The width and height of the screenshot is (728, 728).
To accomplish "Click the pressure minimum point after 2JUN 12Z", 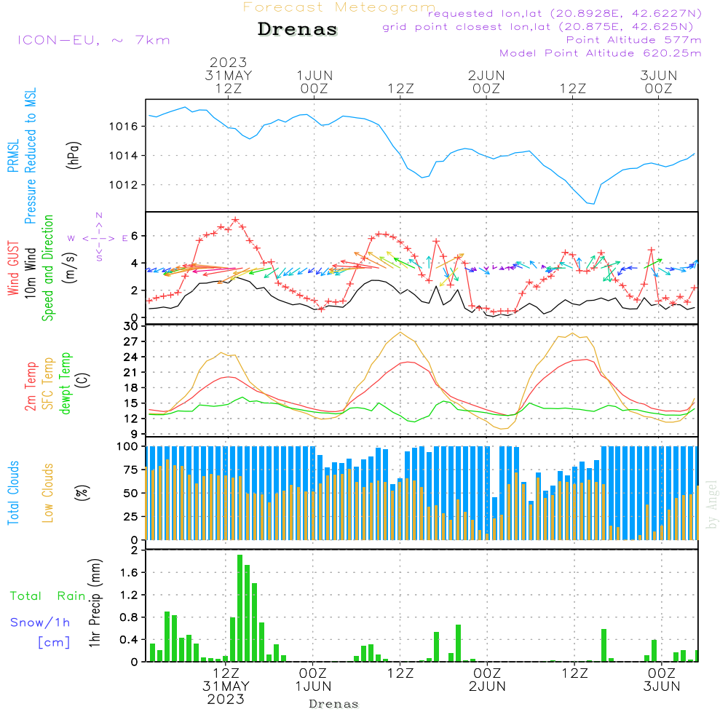I will pos(593,204).
